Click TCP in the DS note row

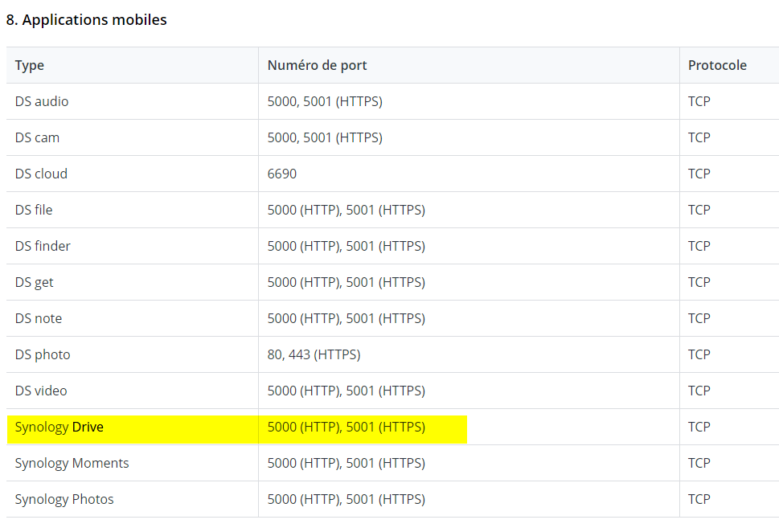(699, 318)
